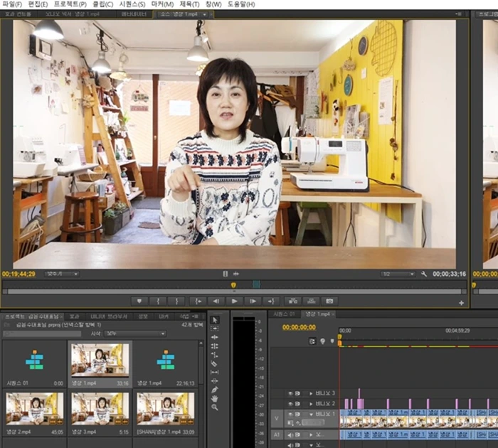The width and height of the screenshot is (498, 448).
Task: Click the source monitor playhead on scrub bar
Action: (233, 286)
